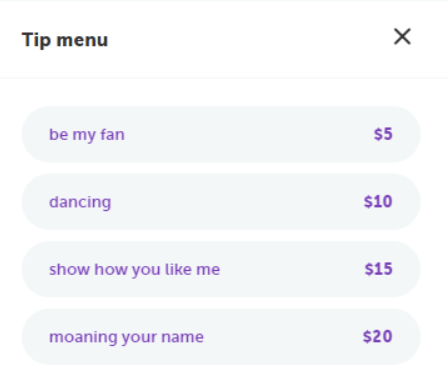Click the "Tip menu" heading
This screenshot has width=448, height=385.
pos(65,40)
